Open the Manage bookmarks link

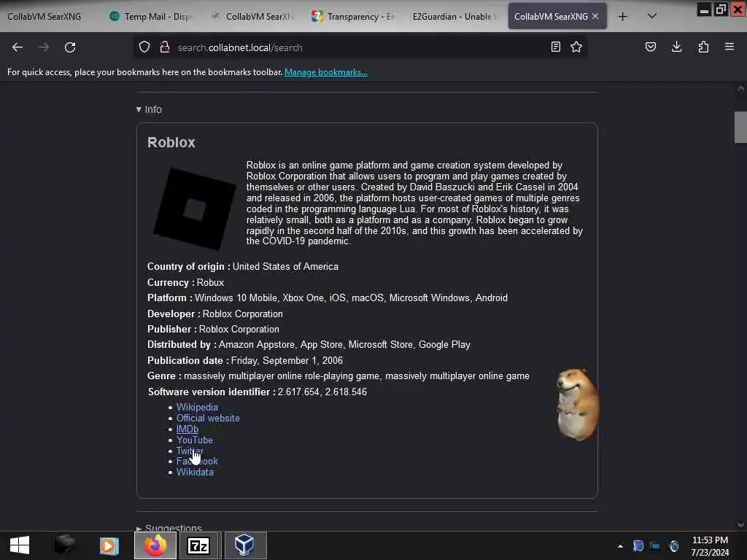coord(326,72)
